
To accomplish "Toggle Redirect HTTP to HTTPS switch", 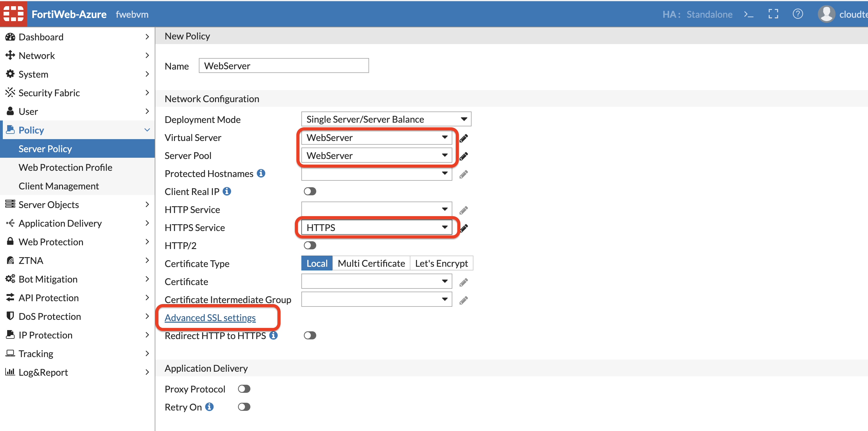I will 310,335.
